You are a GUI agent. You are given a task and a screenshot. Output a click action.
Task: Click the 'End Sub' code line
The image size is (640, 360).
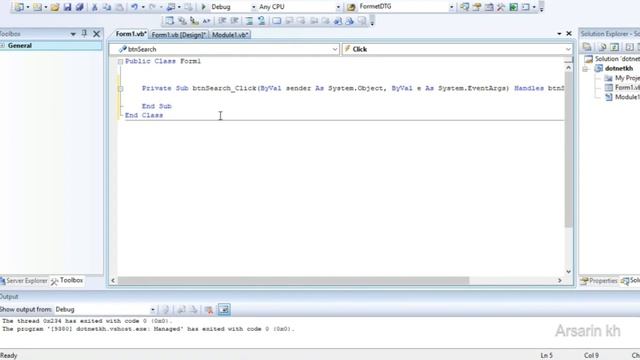click(x=157, y=106)
